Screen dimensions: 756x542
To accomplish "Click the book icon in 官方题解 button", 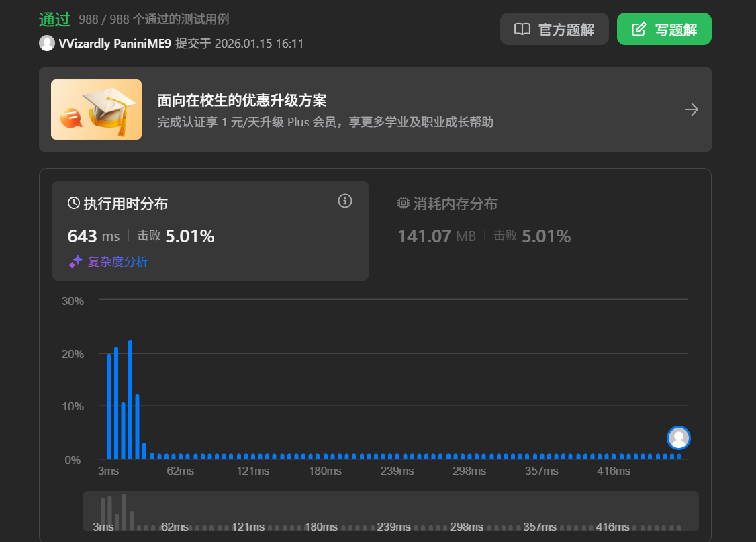I will pos(522,29).
